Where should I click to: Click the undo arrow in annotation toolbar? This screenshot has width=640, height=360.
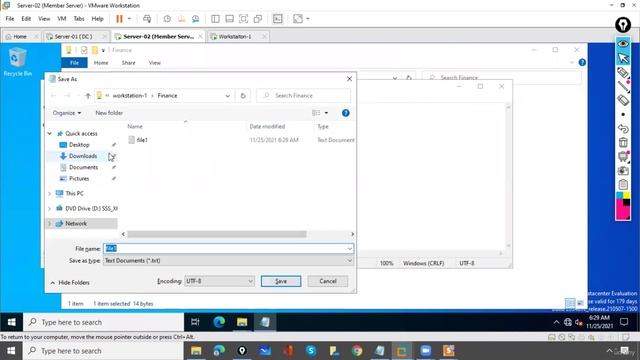[623, 129]
